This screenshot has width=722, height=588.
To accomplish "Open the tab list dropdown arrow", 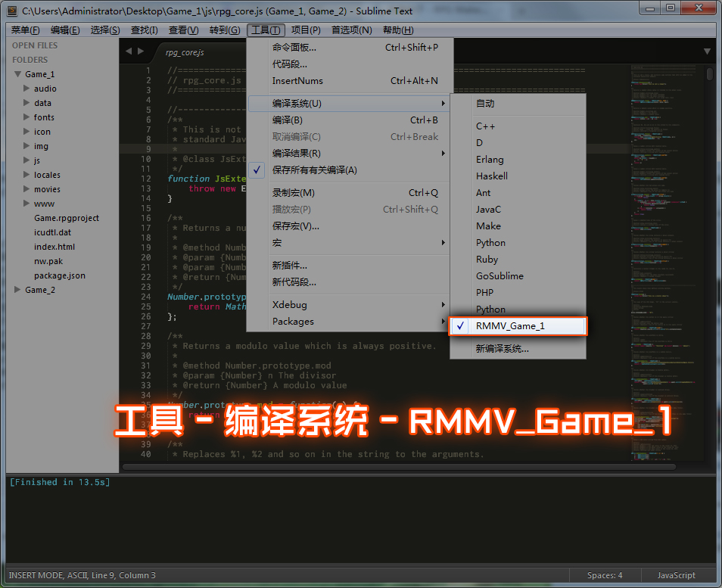I will [x=707, y=51].
